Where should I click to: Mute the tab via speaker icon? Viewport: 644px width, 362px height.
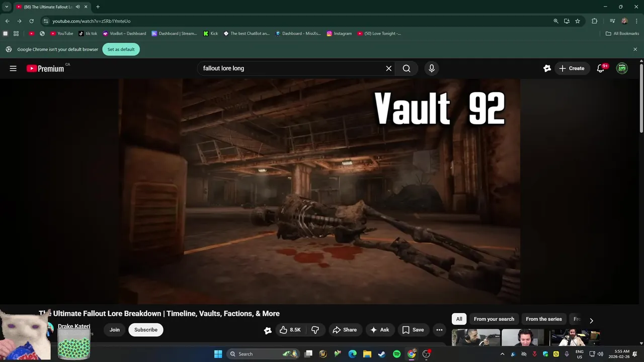77,7
